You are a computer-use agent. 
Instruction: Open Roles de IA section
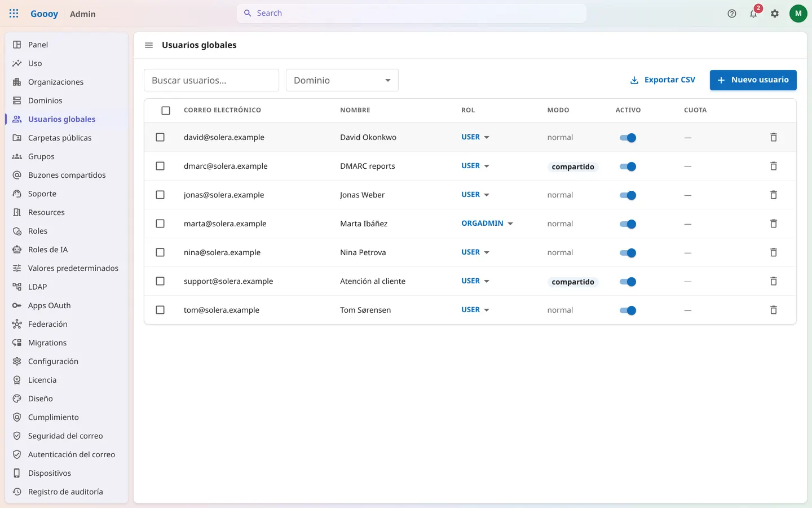point(67,249)
